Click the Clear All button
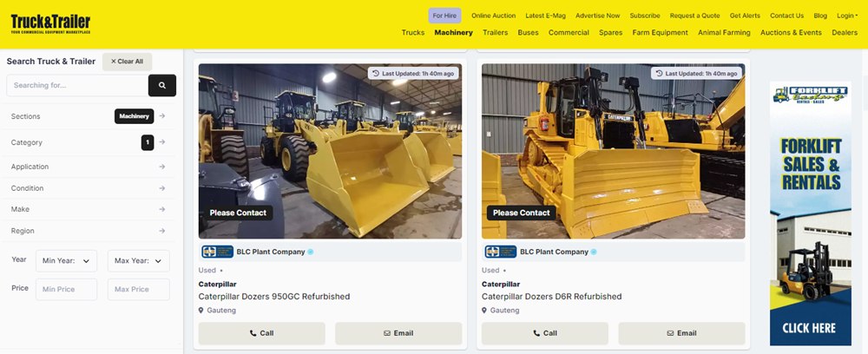 127,62
